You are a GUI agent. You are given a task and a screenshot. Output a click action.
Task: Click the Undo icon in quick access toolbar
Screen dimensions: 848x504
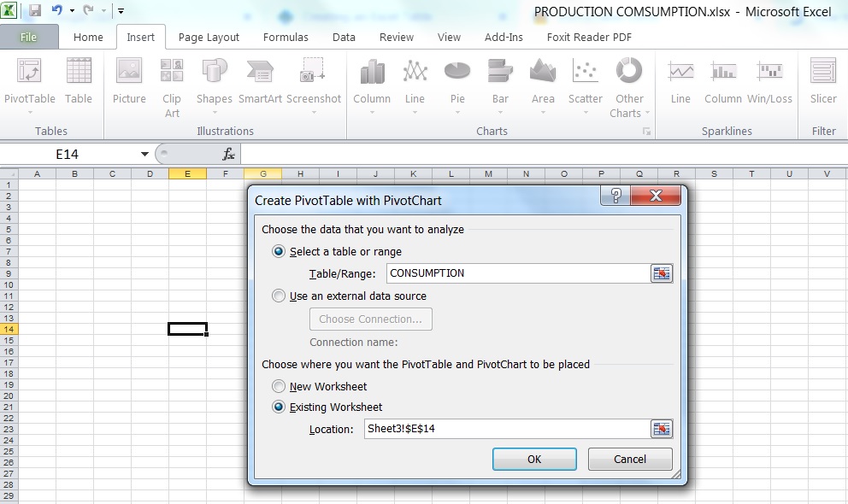(57, 9)
